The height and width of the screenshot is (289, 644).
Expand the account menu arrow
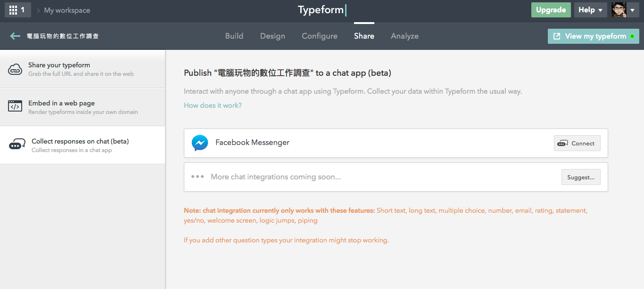coord(633,10)
